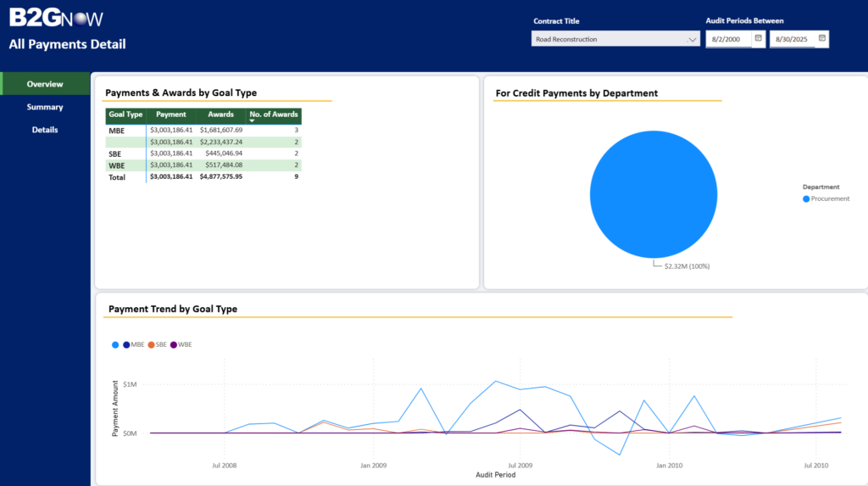Image resolution: width=868 pixels, height=486 pixels.
Task: Click the 8/30/2025 end date field
Action: click(793, 39)
